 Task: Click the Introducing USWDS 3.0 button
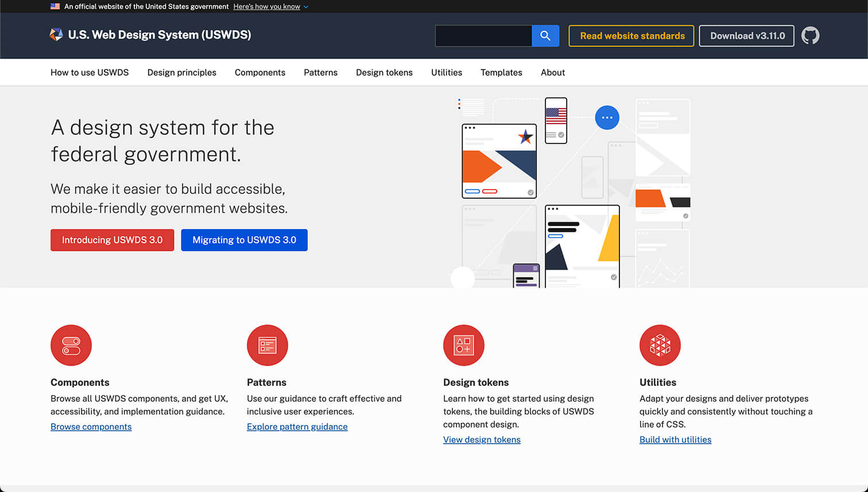point(113,240)
